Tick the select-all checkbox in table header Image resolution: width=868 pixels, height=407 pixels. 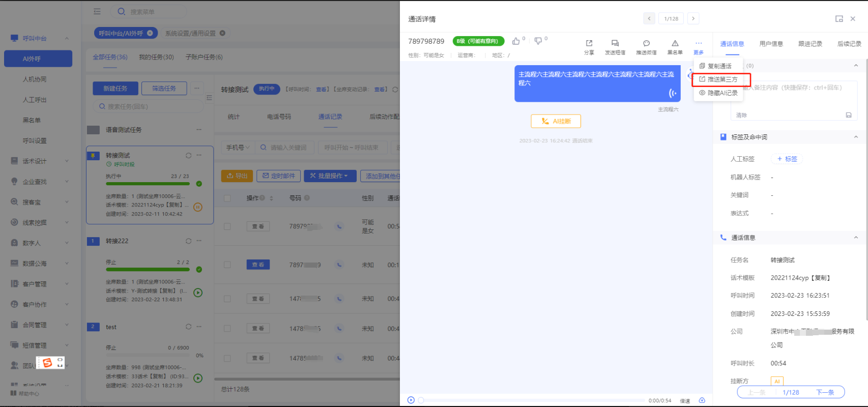(x=227, y=198)
